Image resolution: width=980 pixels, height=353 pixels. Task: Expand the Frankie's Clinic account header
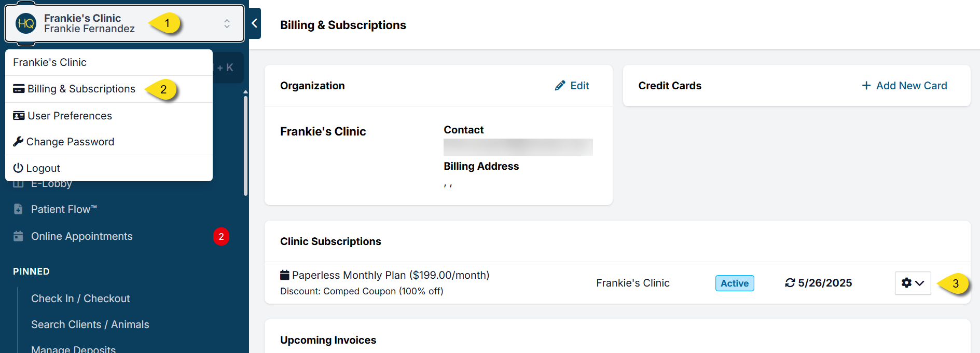pyautogui.click(x=89, y=23)
